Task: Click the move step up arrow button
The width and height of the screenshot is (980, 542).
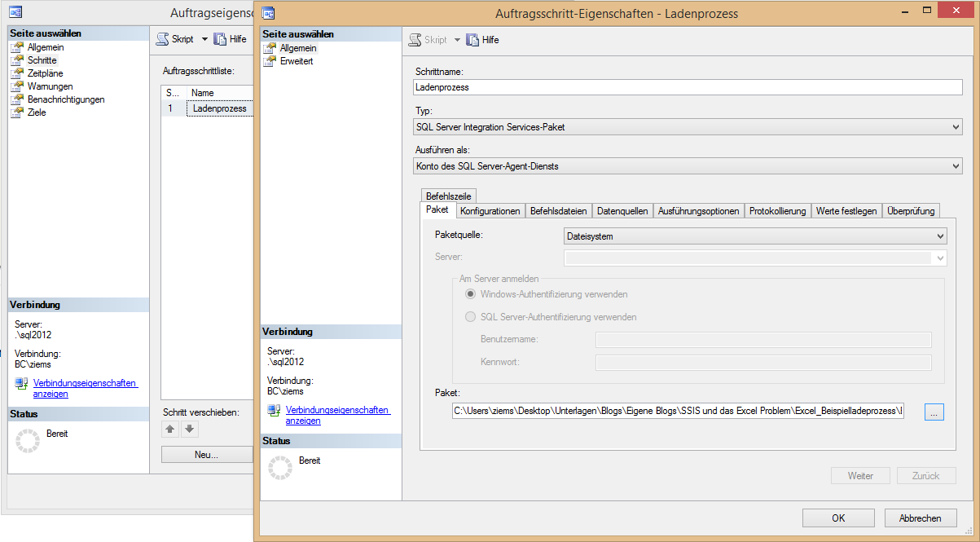Action: tap(170, 430)
